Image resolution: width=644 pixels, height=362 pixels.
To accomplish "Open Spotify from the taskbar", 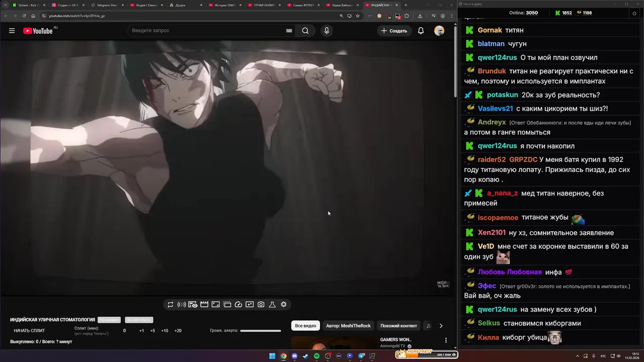I will point(316,356).
